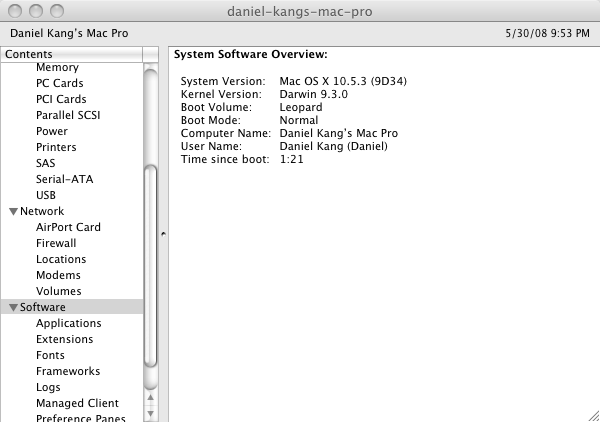
Task: Click the User Name value Daniel Kang (Daniel)
Action: tap(334, 147)
